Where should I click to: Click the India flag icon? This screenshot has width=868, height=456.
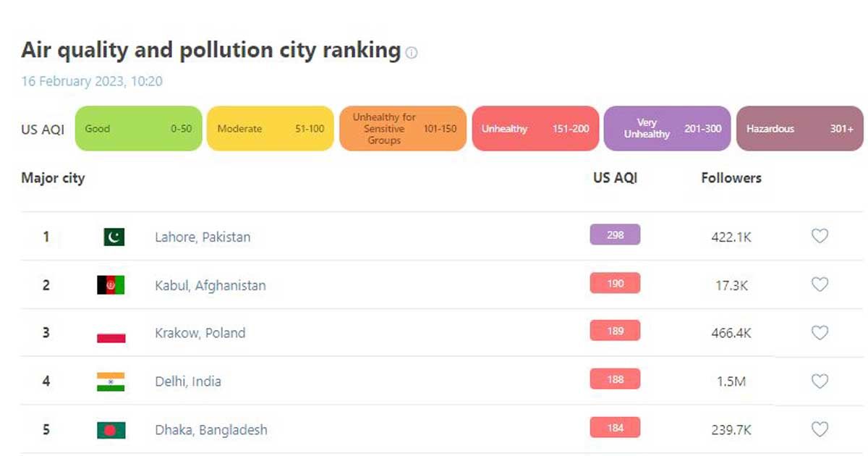tap(111, 381)
